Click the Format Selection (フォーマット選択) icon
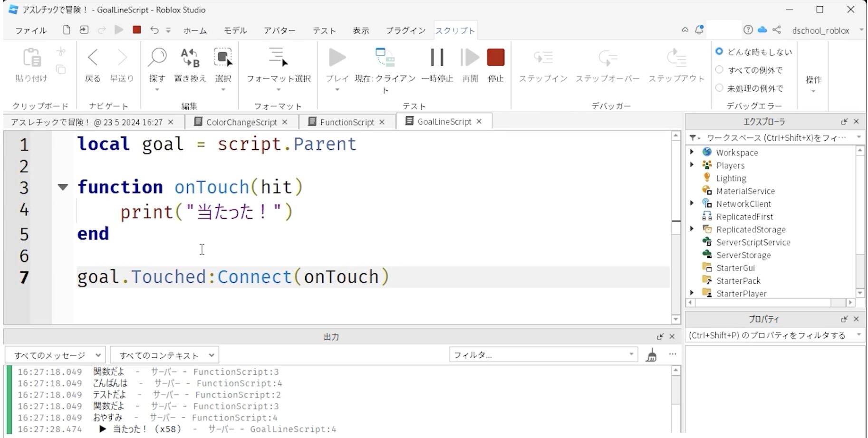The height and width of the screenshot is (438, 868). click(x=278, y=57)
